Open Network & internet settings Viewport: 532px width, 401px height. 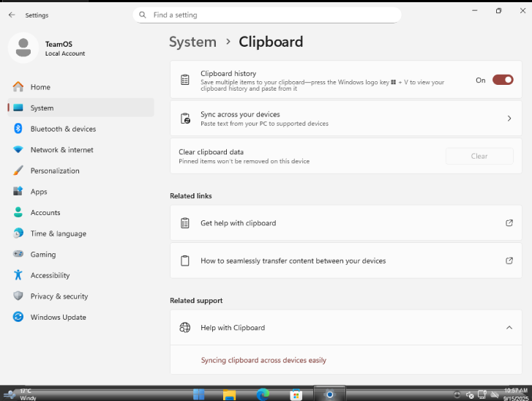point(80,149)
